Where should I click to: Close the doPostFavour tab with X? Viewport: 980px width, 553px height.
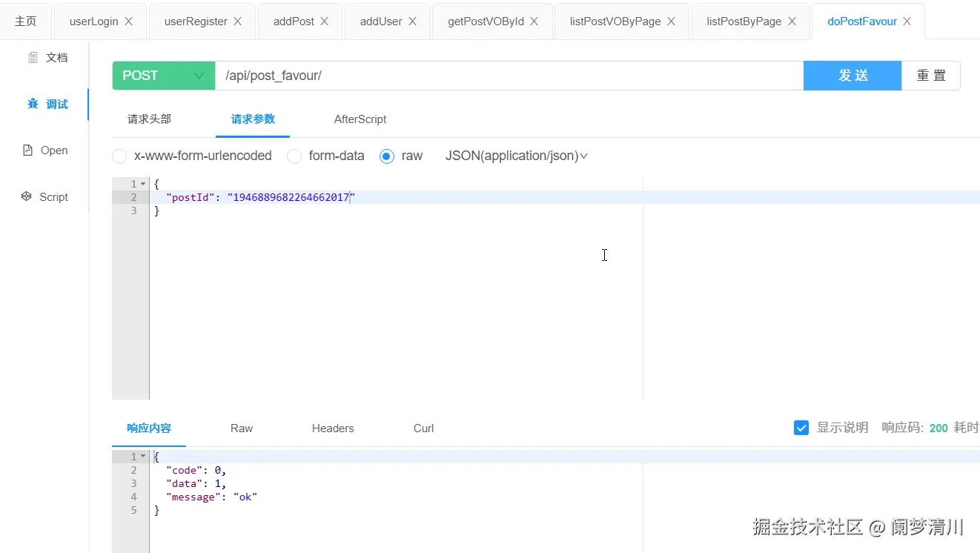908,21
